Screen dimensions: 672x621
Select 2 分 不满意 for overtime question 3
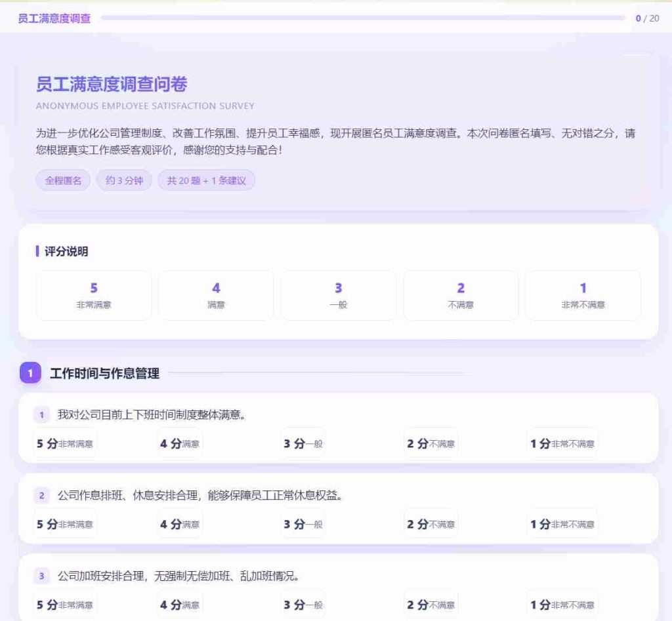click(x=430, y=605)
